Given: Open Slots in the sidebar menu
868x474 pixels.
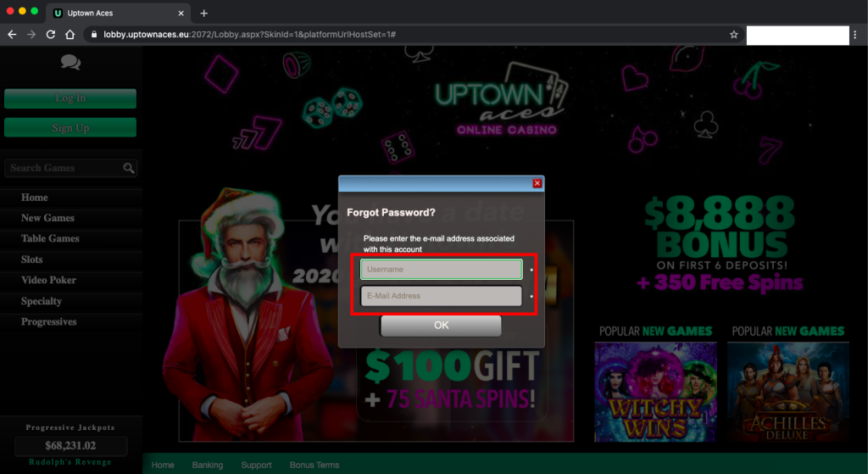Looking at the screenshot, I should coord(31,259).
